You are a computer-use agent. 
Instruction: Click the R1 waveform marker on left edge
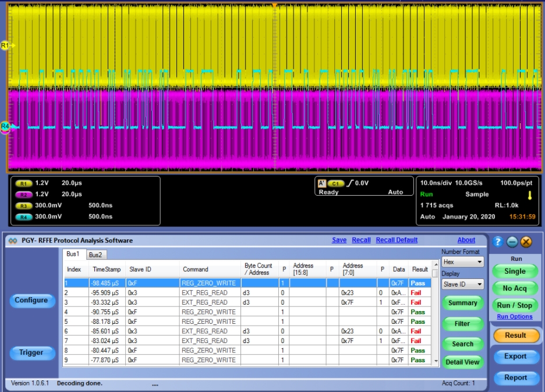click(6, 45)
